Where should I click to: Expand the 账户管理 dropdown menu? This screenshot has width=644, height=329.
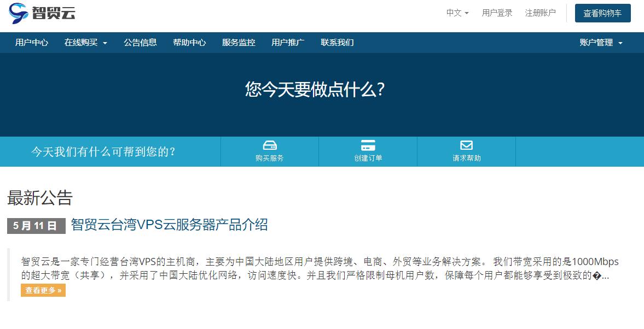coord(601,42)
